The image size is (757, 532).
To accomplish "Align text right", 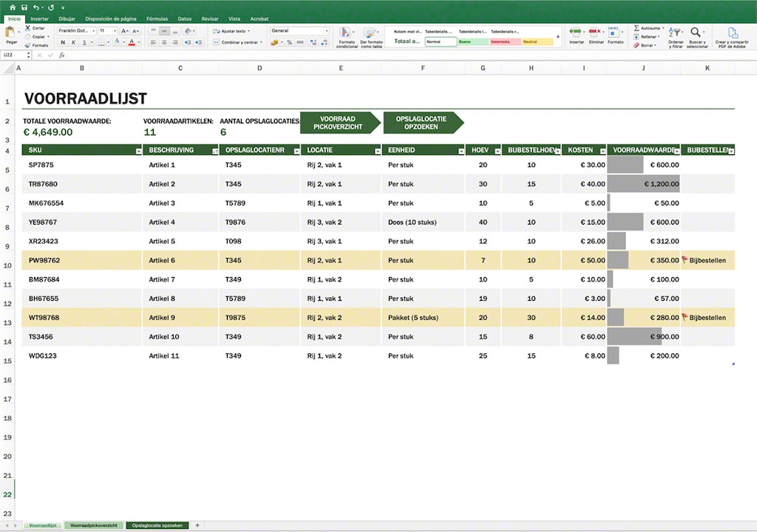I will tap(174, 42).
